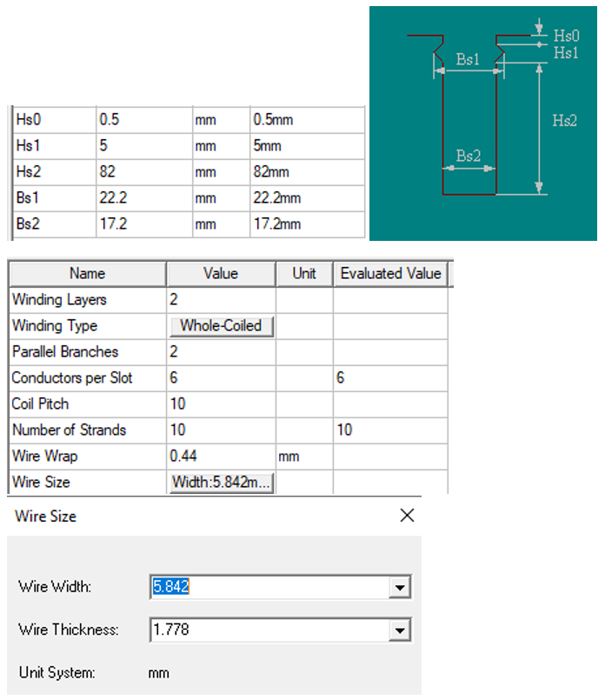Click the Number of Strands evaluated value 10
This screenshot has width=605, height=700.
click(x=390, y=430)
